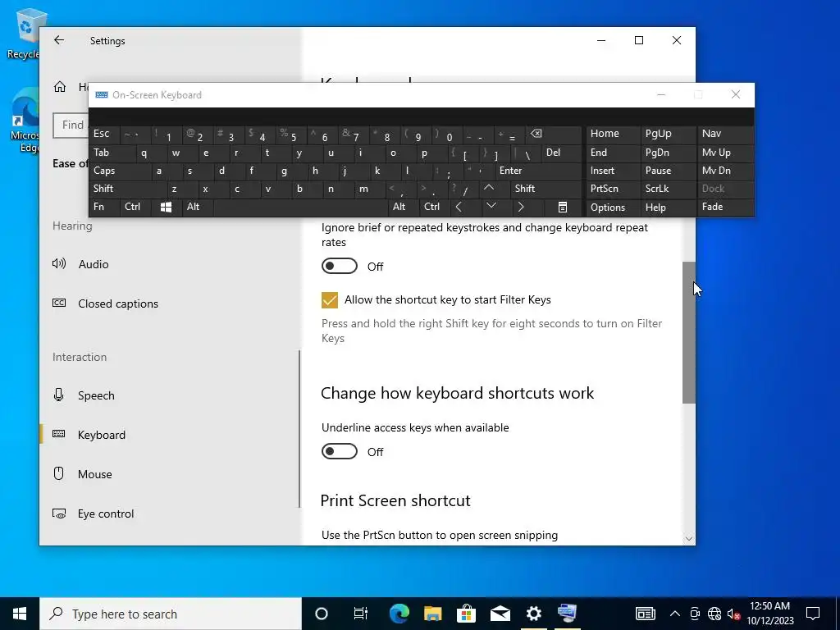Click Help key on On-Screen Keyboard
Image resolution: width=840 pixels, height=630 pixels.
tap(668, 208)
